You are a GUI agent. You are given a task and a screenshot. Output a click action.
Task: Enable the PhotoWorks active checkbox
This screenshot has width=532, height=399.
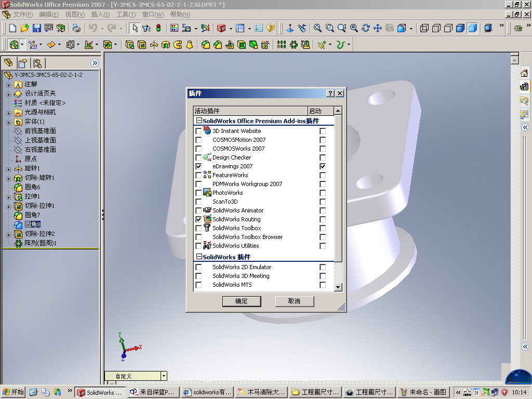[x=198, y=193]
